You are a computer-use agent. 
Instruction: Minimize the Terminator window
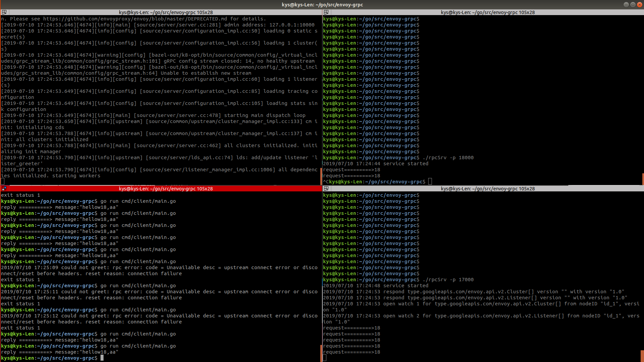pos(626,4)
